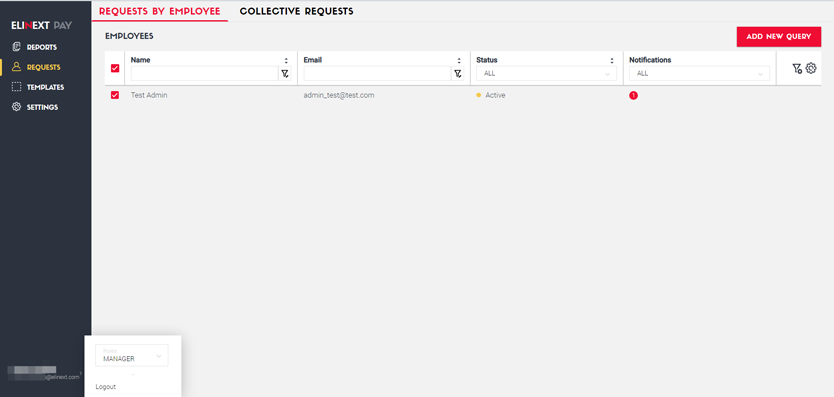Expand the MANAGER roles dropdown
The image size is (834, 397).
coord(132,355)
